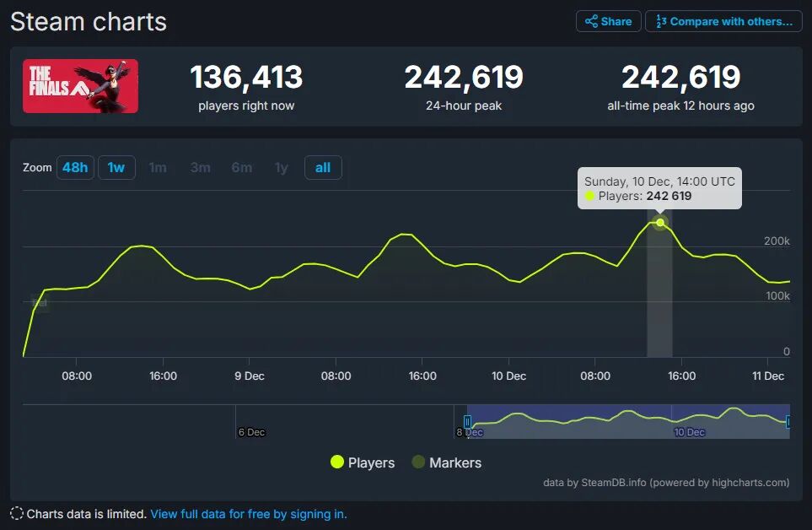Click the Steam charts heading
The height and width of the screenshot is (530, 812).
pyautogui.click(x=89, y=22)
